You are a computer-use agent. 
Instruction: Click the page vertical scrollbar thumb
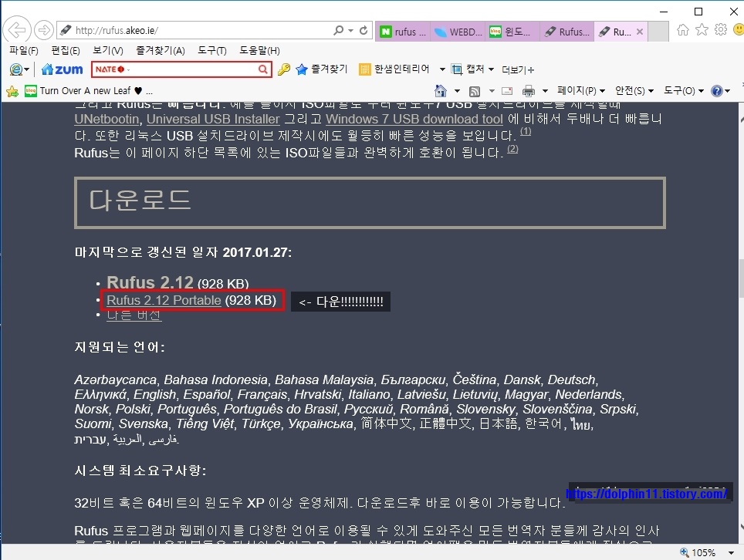(740, 279)
